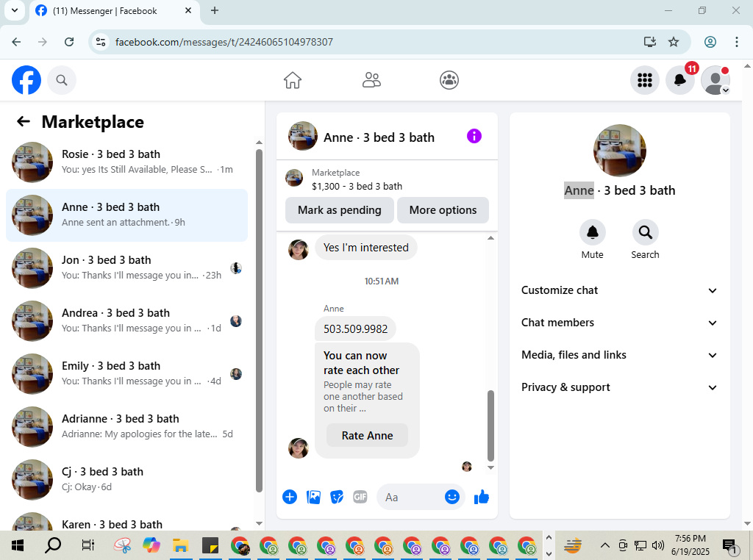This screenshot has height=560, width=753.
Task: Open the Windows notification center icon
Action: tap(729, 545)
